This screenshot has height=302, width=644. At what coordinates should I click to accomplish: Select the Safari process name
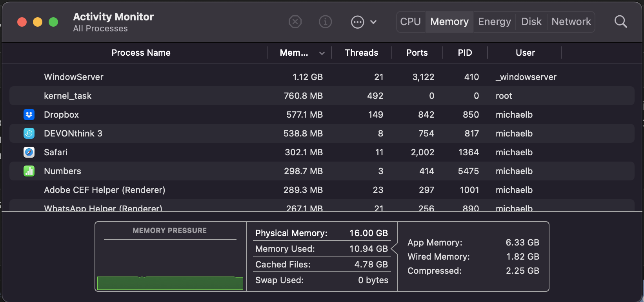click(56, 152)
